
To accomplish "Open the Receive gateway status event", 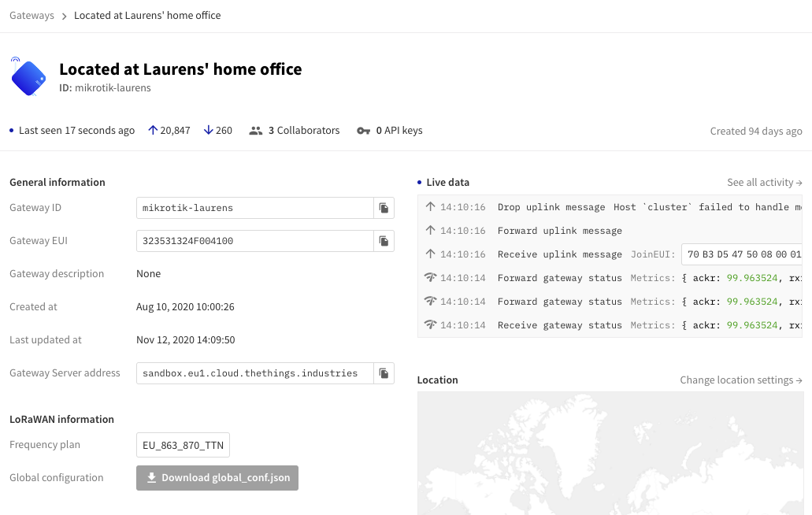I will pyautogui.click(x=559, y=325).
